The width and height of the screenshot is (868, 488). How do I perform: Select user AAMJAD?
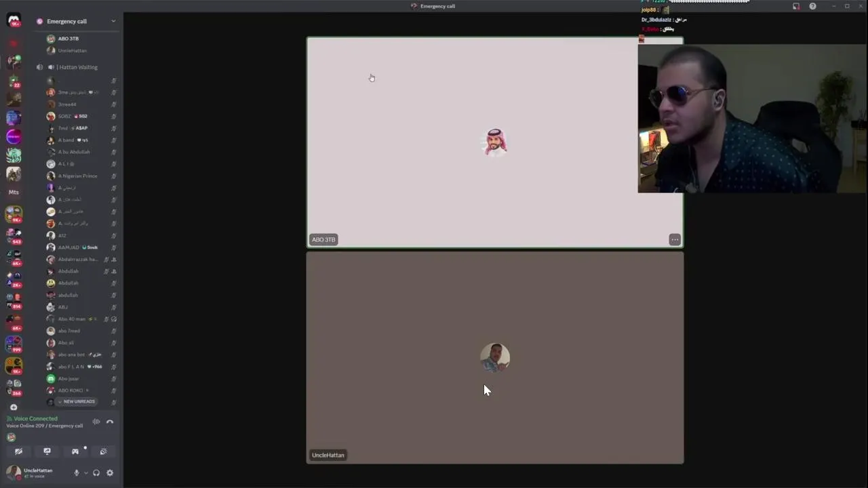point(80,247)
